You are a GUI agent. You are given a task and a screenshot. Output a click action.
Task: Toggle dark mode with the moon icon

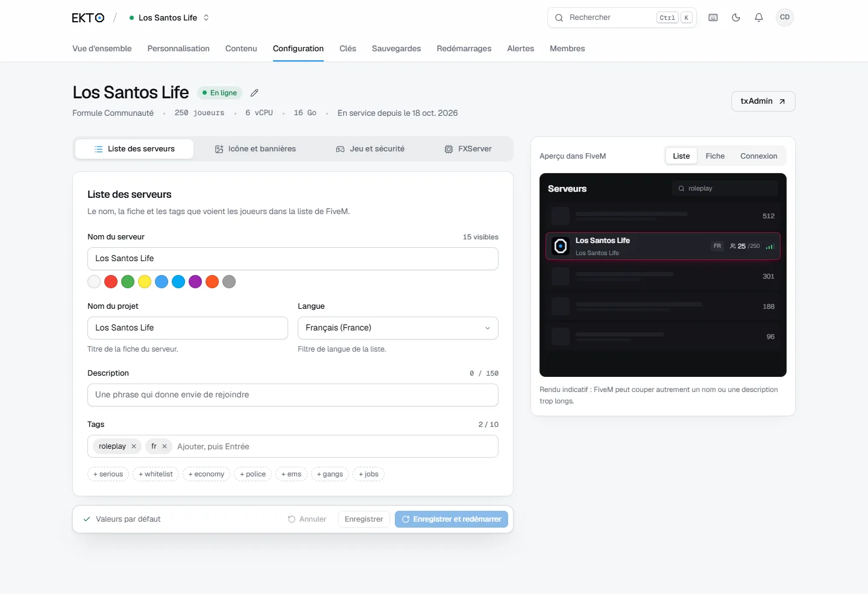click(736, 17)
